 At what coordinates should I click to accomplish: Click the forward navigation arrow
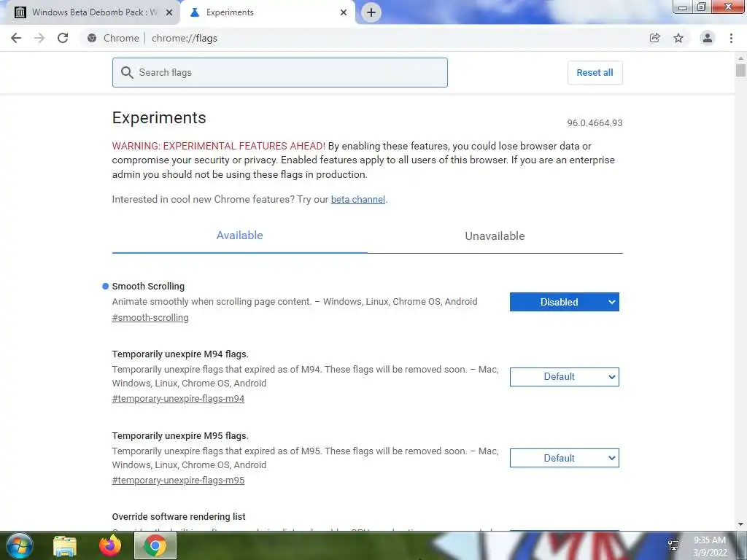(39, 38)
